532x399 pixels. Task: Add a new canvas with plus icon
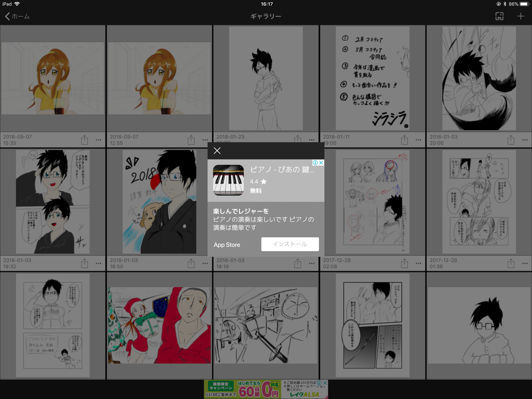tap(521, 16)
